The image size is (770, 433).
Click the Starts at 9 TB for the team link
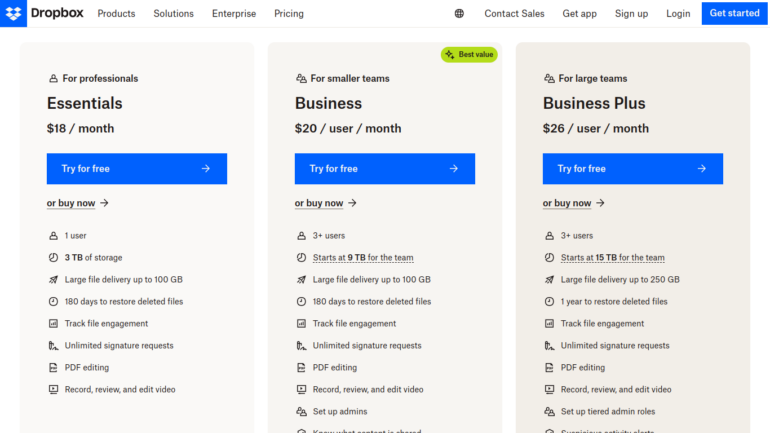tap(363, 258)
